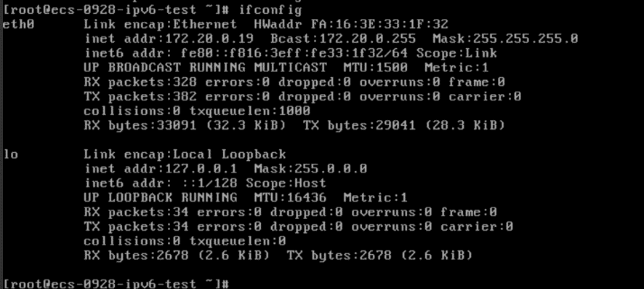Click the eth0 interface name
Image resolution: width=644 pixels, height=289 pixels.
coord(18,25)
